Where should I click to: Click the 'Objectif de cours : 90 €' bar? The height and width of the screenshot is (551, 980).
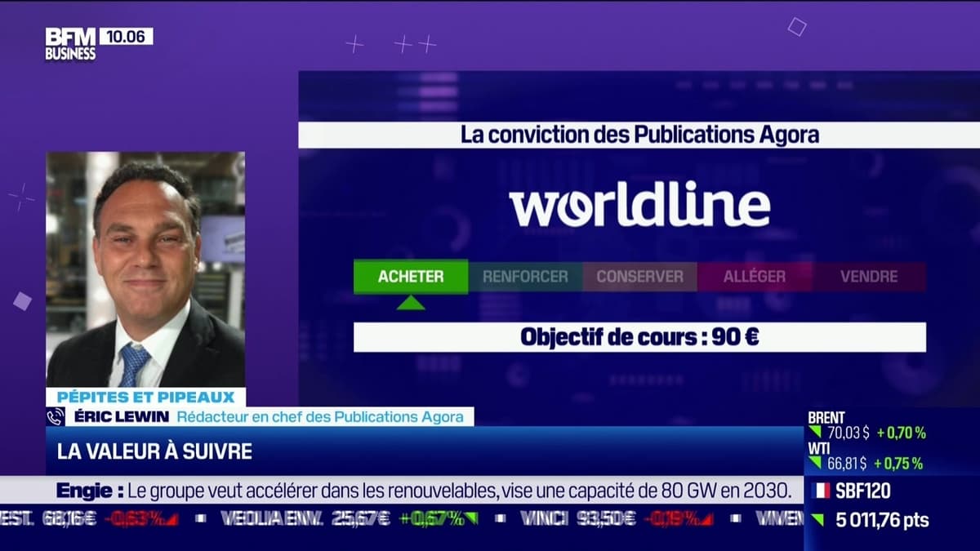639,337
